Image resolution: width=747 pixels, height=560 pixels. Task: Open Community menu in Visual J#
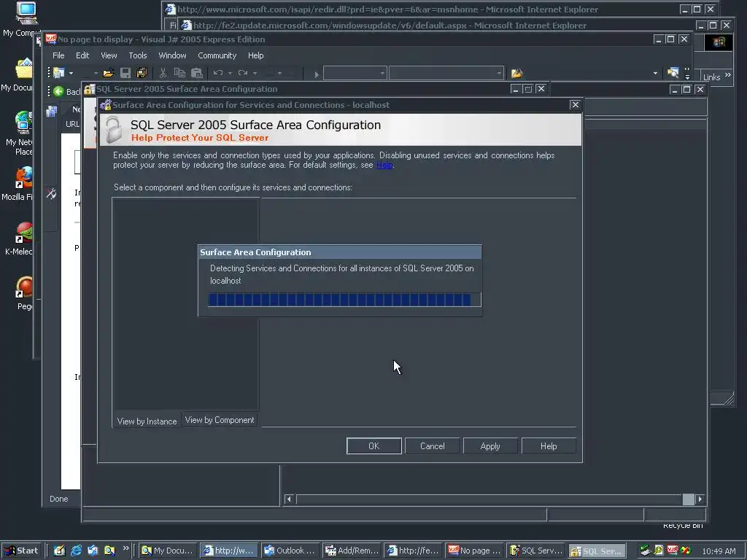click(217, 55)
